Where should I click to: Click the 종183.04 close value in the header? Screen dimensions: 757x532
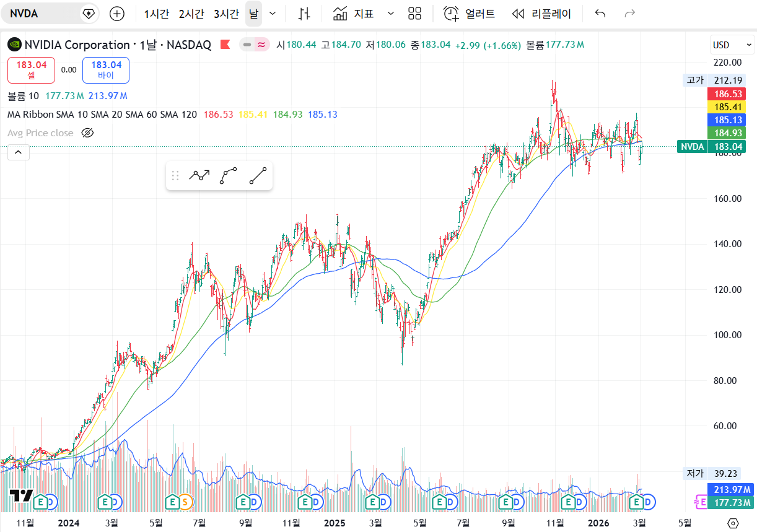pos(431,45)
